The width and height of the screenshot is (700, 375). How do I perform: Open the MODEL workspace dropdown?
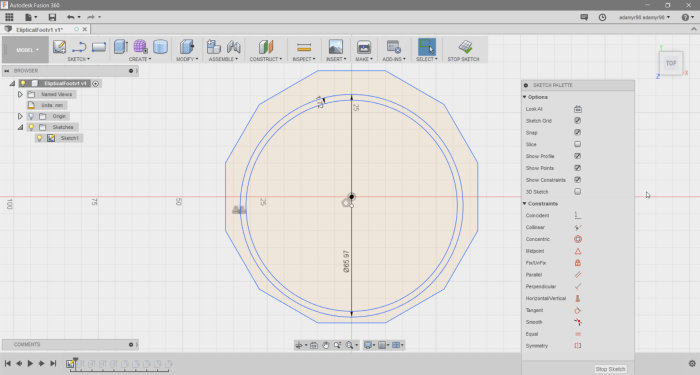(25, 50)
